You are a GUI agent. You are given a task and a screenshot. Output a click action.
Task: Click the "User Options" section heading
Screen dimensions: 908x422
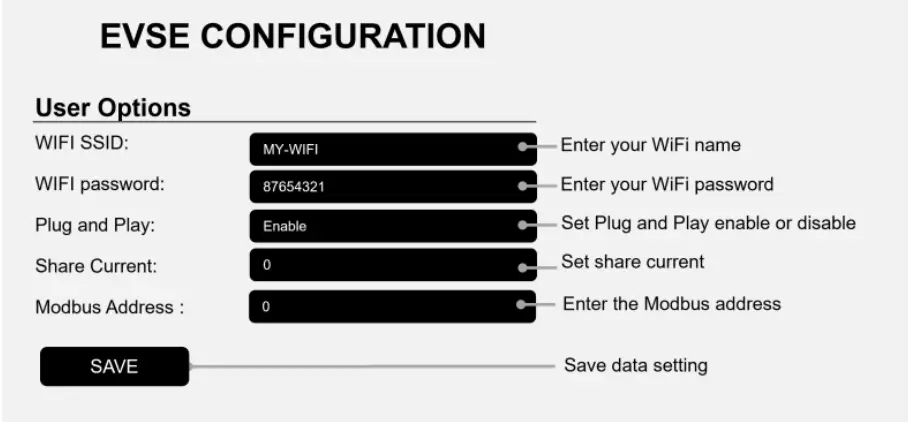[113, 107]
